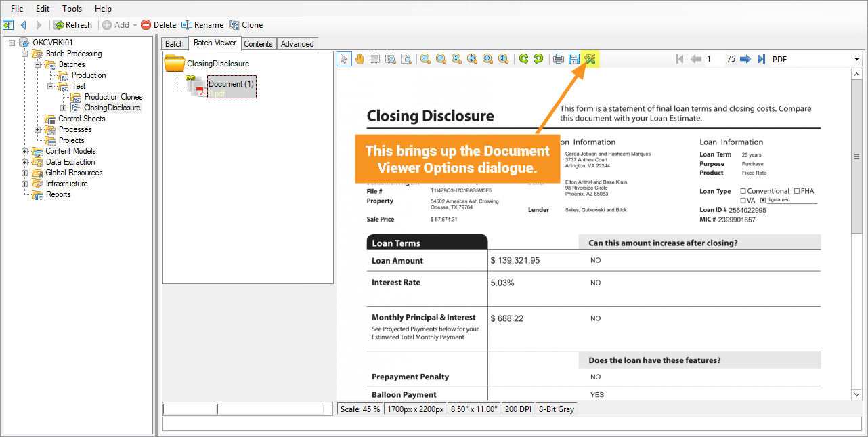Viewport: 868px width, 437px height.
Task: Expand the Data Extraction node
Action: [25, 162]
